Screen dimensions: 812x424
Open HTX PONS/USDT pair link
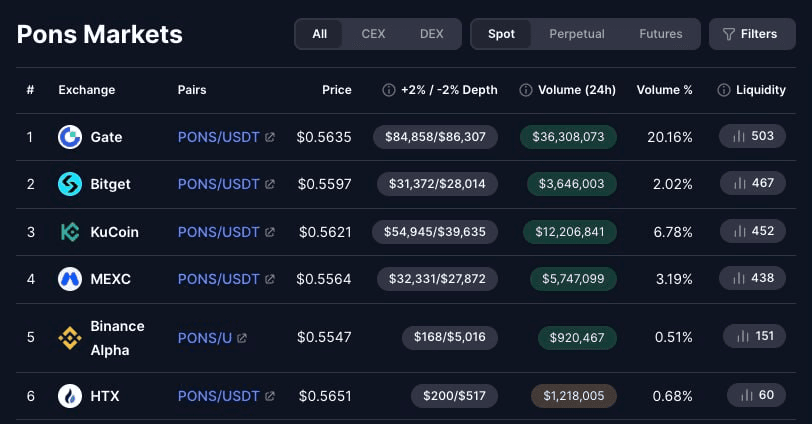point(219,396)
